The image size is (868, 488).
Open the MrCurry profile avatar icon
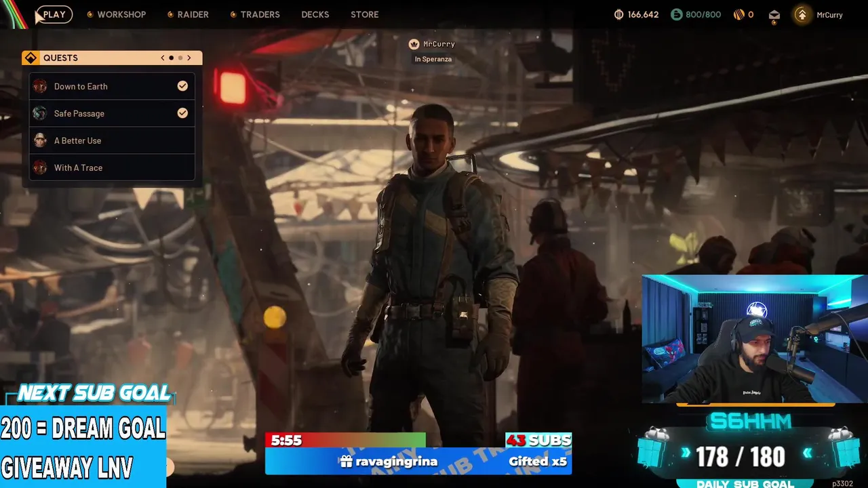point(802,14)
